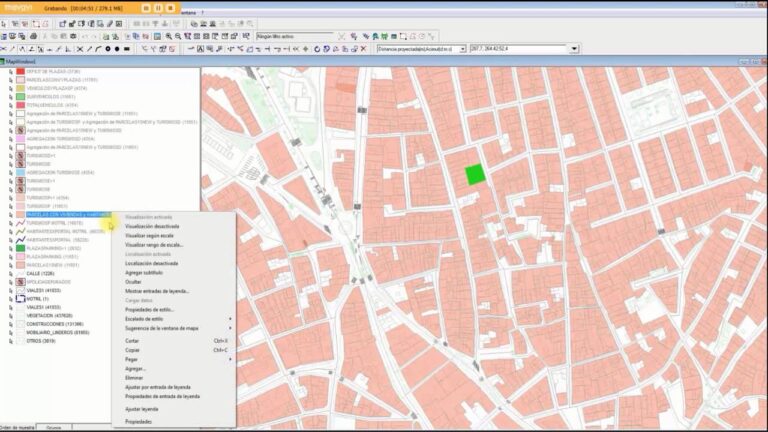Click the highlighted green parcel on map

click(475, 174)
